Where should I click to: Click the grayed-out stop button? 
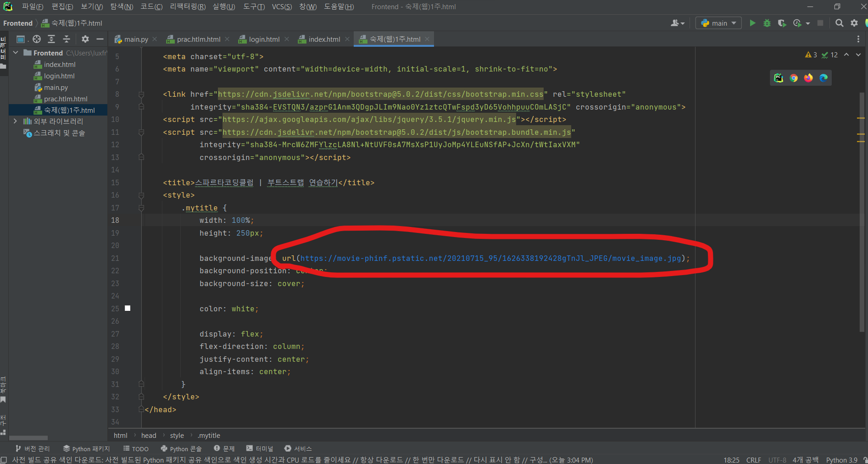click(x=820, y=23)
